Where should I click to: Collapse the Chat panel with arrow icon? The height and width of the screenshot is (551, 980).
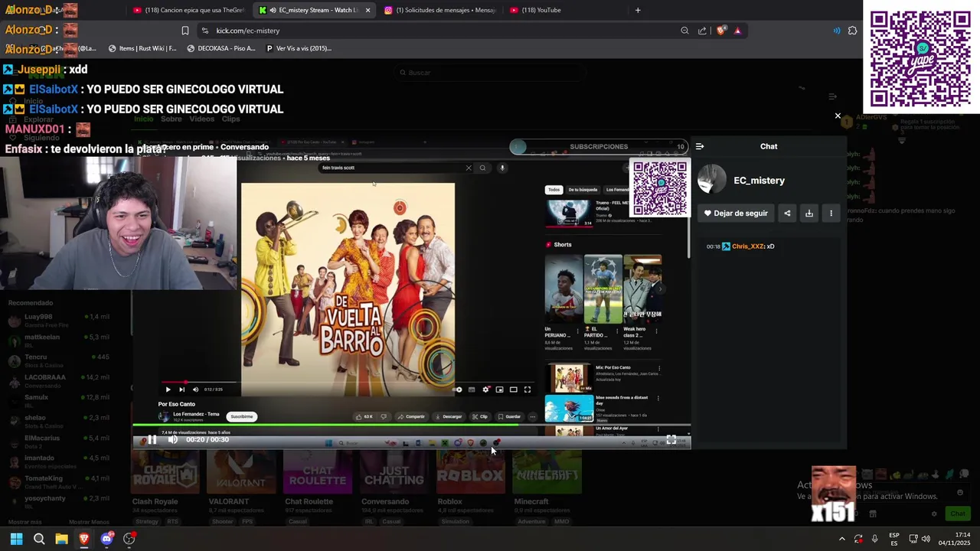[x=700, y=146]
